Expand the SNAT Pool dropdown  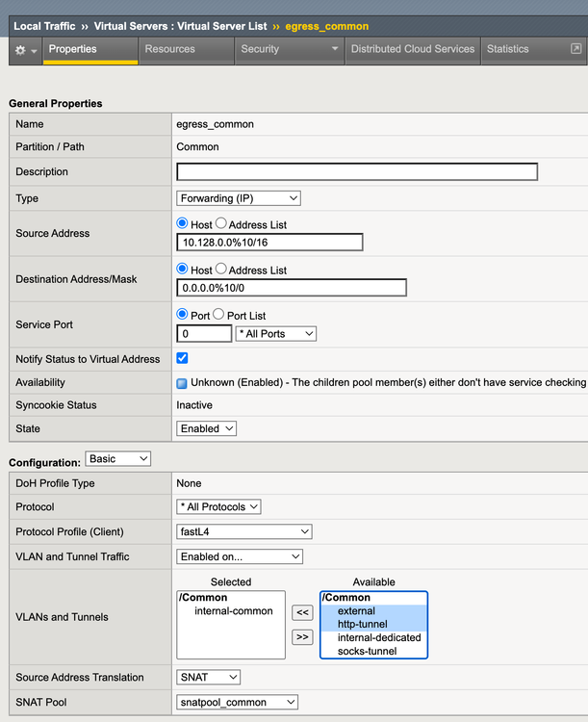(236, 703)
